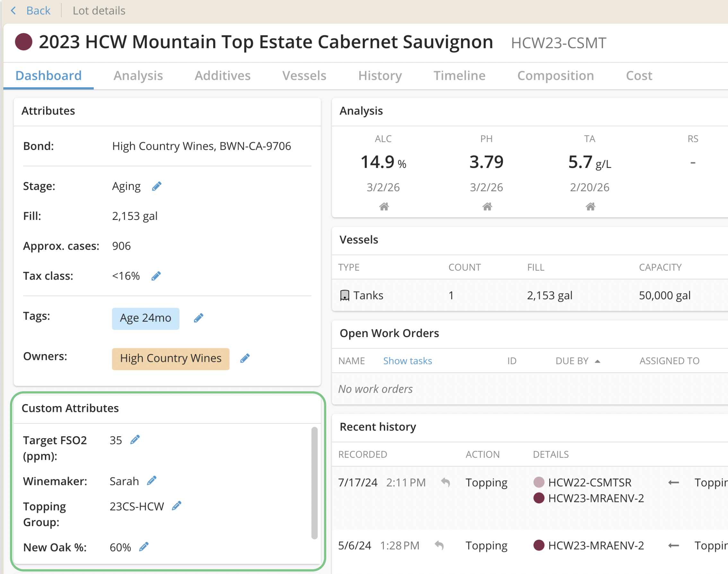Open the Composition tab
728x574 pixels.
[555, 76]
